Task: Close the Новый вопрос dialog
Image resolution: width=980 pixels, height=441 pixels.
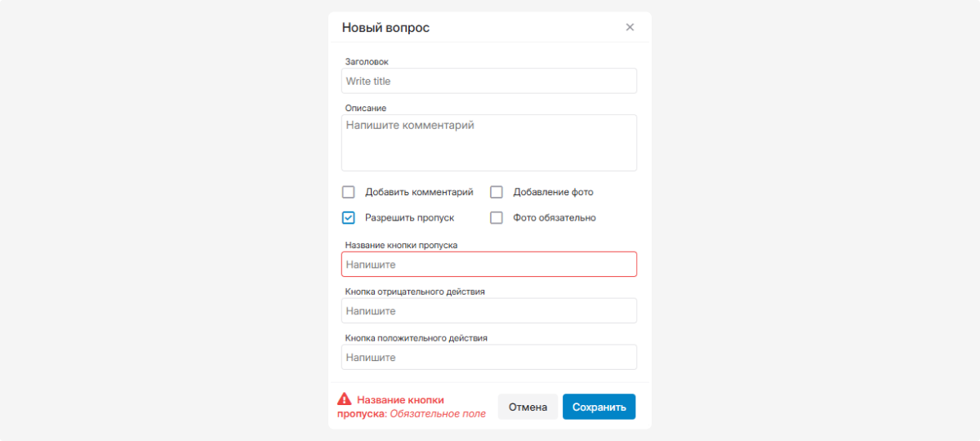Action: pyautogui.click(x=630, y=27)
